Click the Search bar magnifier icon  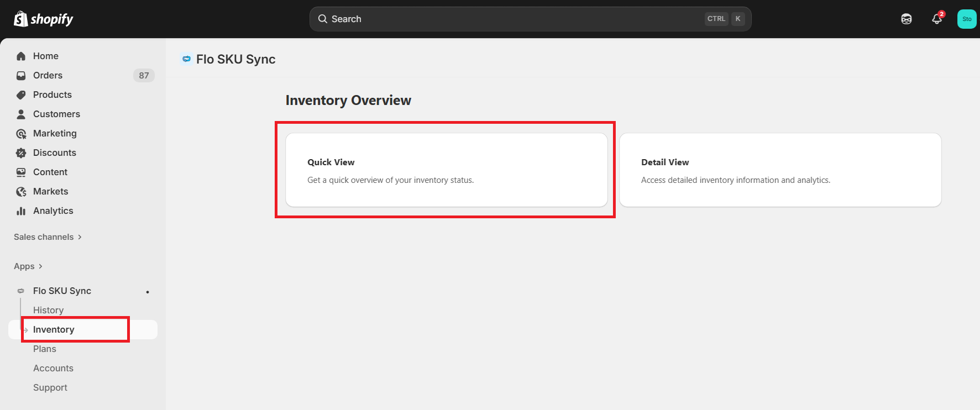(x=323, y=19)
